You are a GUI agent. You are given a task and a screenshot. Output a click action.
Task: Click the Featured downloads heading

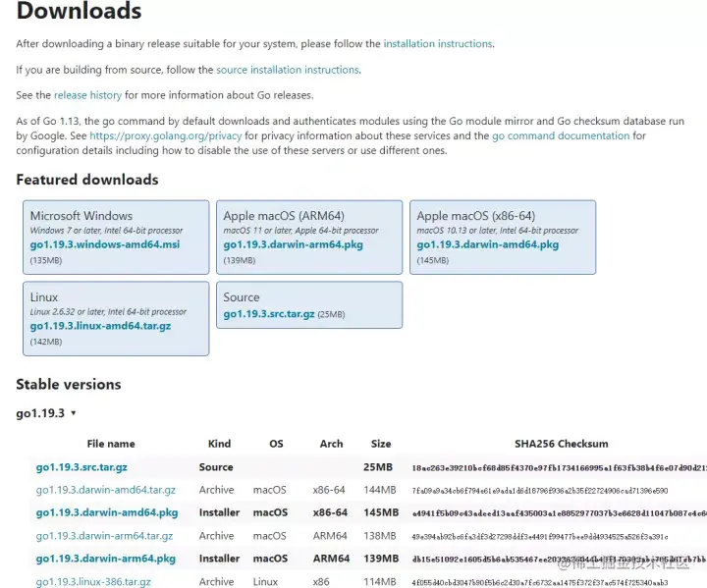pos(87,180)
